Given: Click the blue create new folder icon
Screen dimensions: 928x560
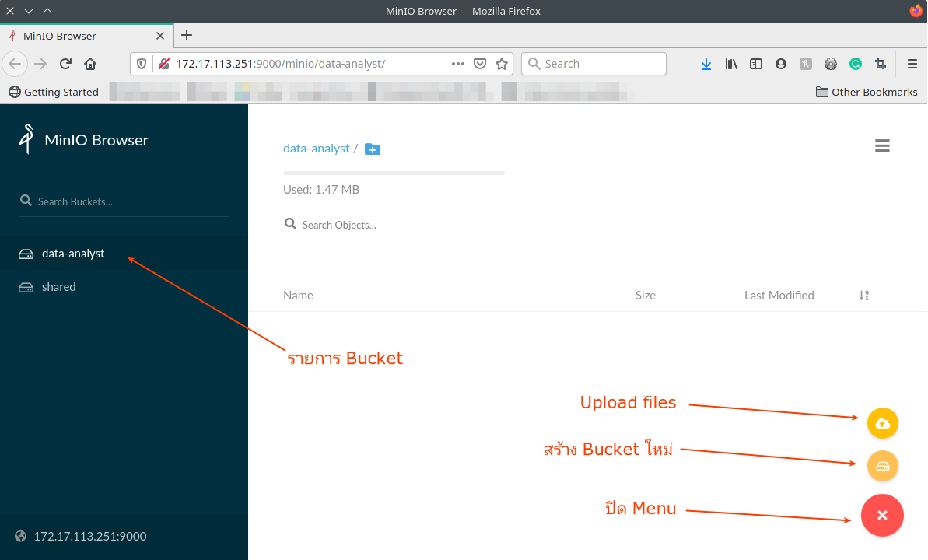Looking at the screenshot, I should (373, 149).
